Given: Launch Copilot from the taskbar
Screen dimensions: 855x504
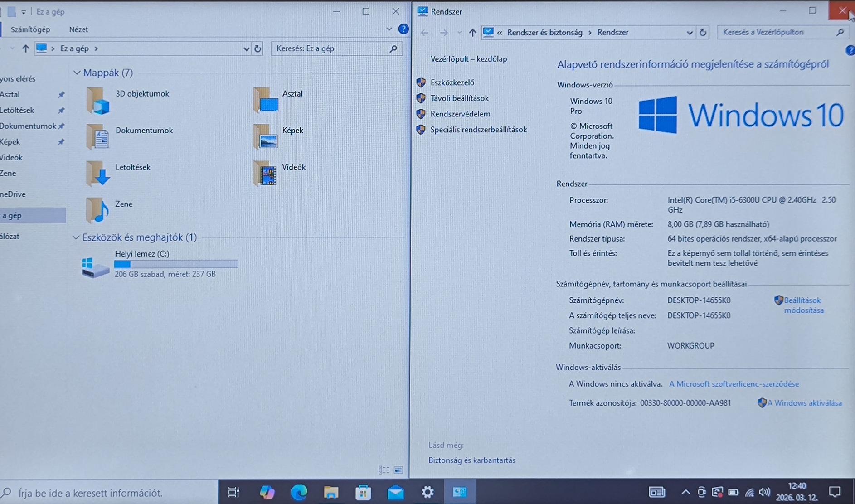Looking at the screenshot, I should [x=267, y=492].
